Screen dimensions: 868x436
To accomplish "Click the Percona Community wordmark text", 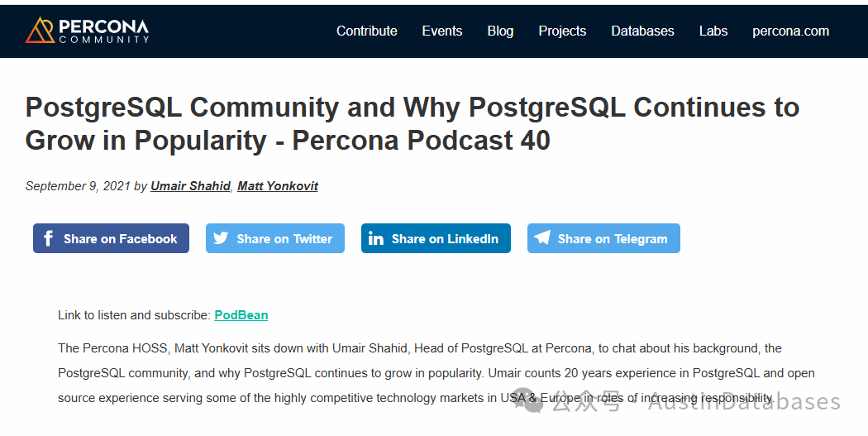I will (103, 31).
